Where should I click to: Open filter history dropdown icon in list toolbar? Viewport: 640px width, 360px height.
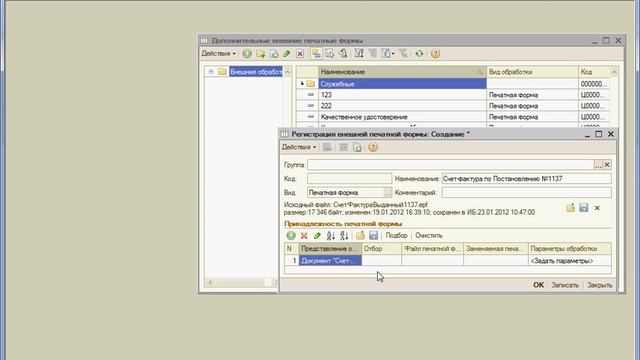click(x=387, y=53)
